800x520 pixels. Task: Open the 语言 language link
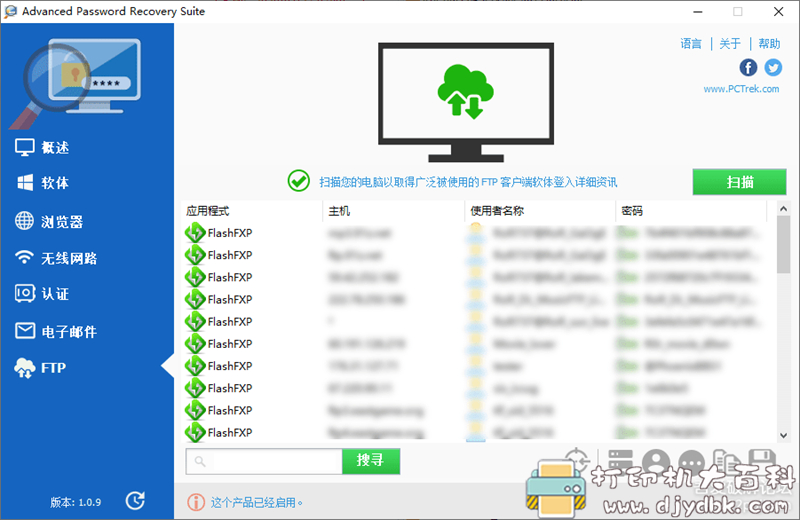tap(691, 44)
